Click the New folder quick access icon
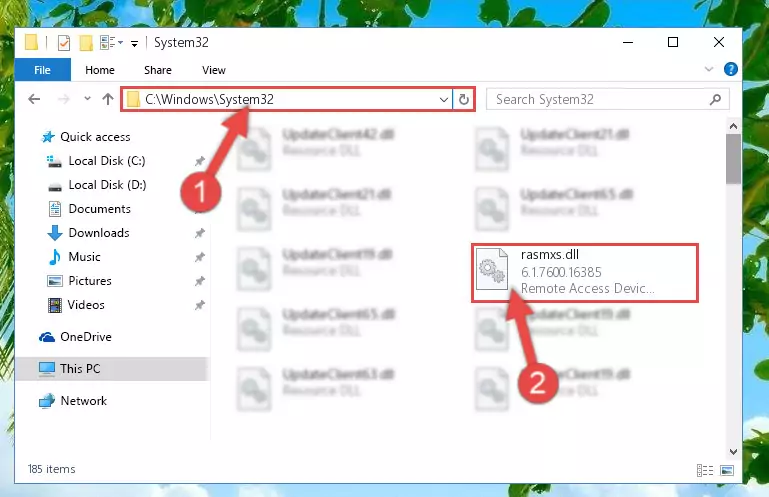The width and height of the screenshot is (769, 497). [x=86, y=43]
